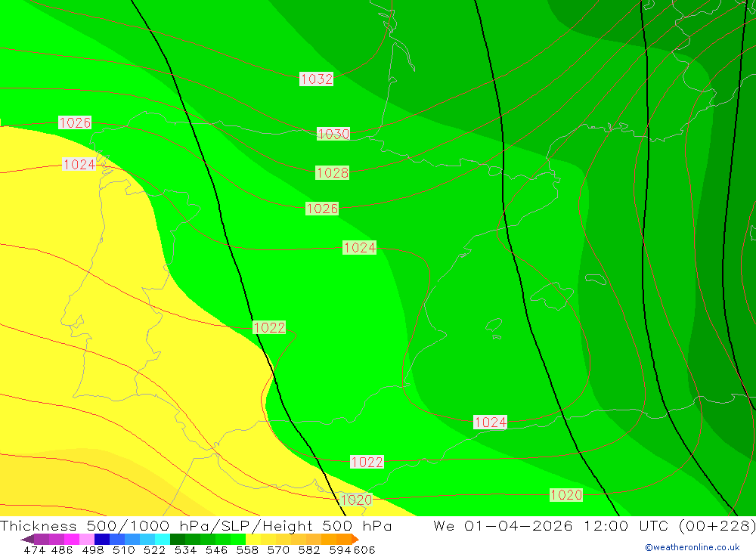Click the map title 'Thickness 500/1000 hPa/SLP/Height 500 hPa'
This screenshot has width=756, height=554.
(x=196, y=525)
